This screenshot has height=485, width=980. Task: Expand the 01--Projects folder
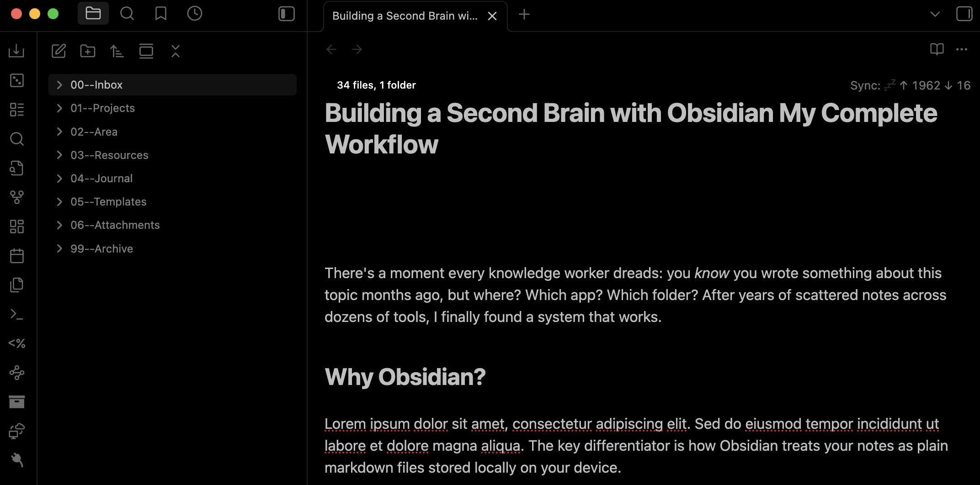tap(102, 108)
